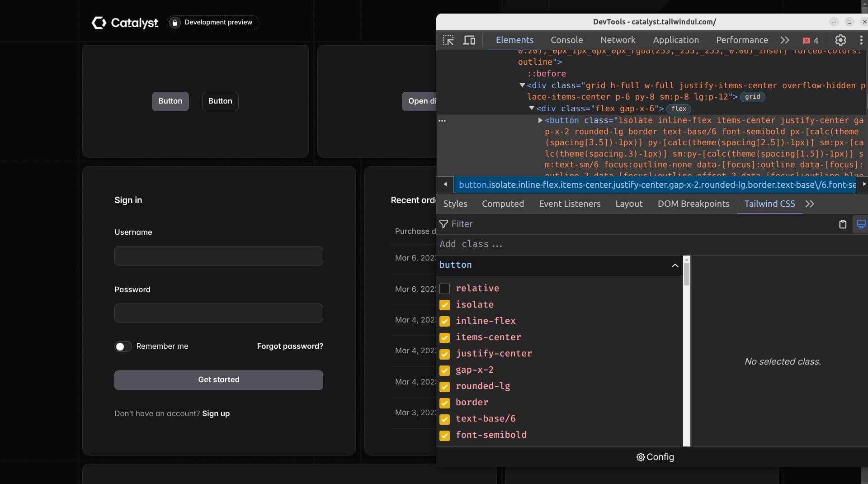Click the class list scrollbar thumb
The height and width of the screenshot is (484, 868).
[687, 274]
